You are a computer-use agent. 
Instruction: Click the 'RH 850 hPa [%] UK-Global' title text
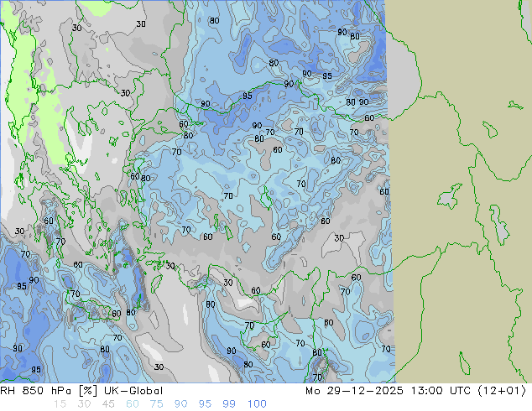[x=81, y=391]
